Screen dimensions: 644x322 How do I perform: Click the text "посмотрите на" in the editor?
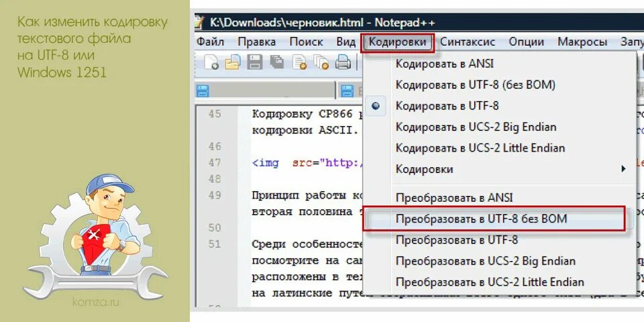295,261
